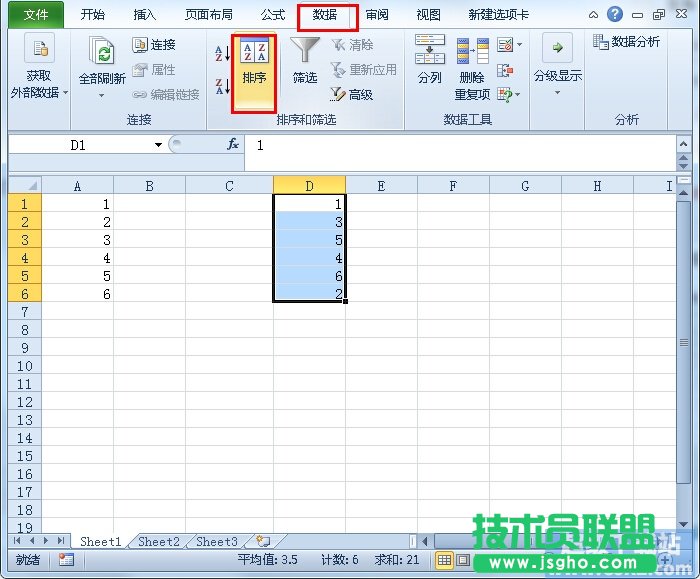Expand the What-If Analysis dropdown arrow
This screenshot has height=579, width=700.
[x=518, y=95]
